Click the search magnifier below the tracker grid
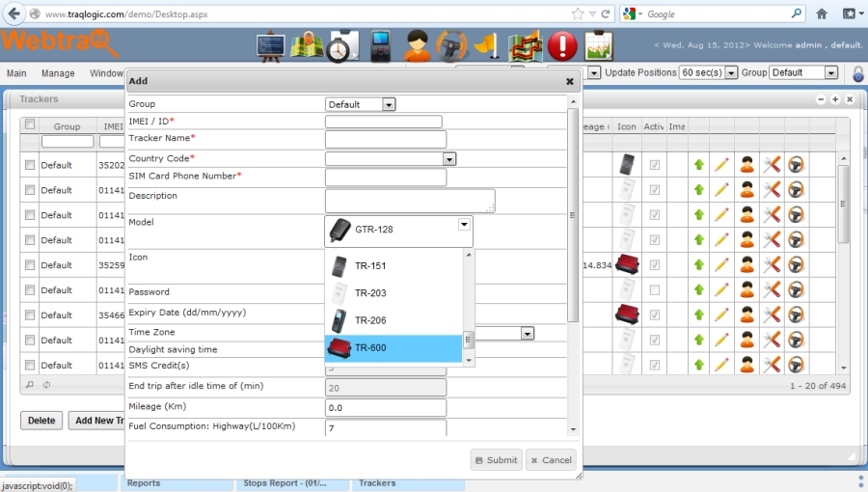The height and width of the screenshot is (492, 868). click(x=30, y=384)
